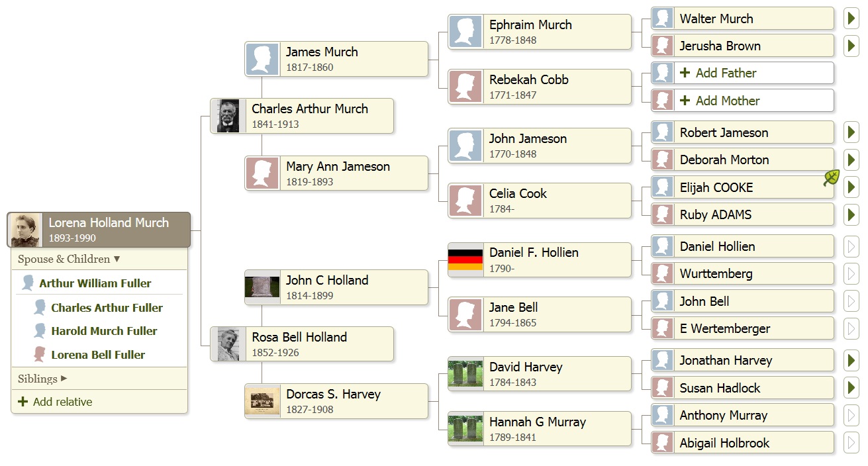Click the green leaf hint icon
Image resolution: width=868 pixels, height=466 pixels.
point(831,177)
